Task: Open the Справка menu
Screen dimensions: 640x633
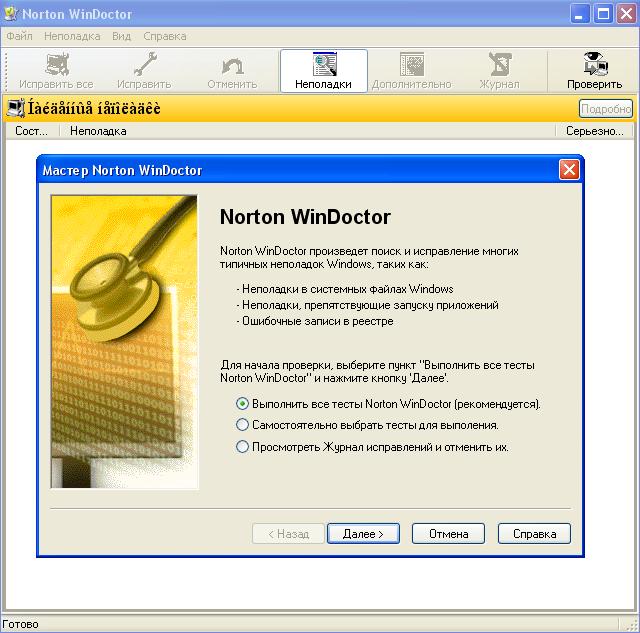Action: (x=164, y=36)
